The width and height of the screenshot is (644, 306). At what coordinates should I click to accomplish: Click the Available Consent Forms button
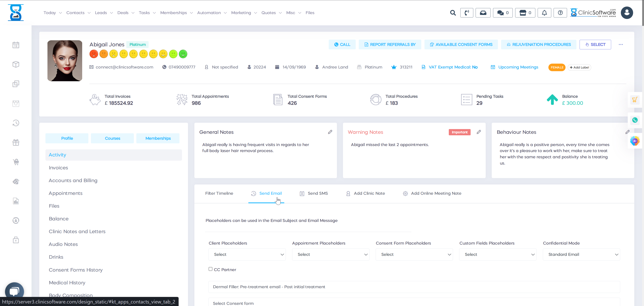coord(461,44)
